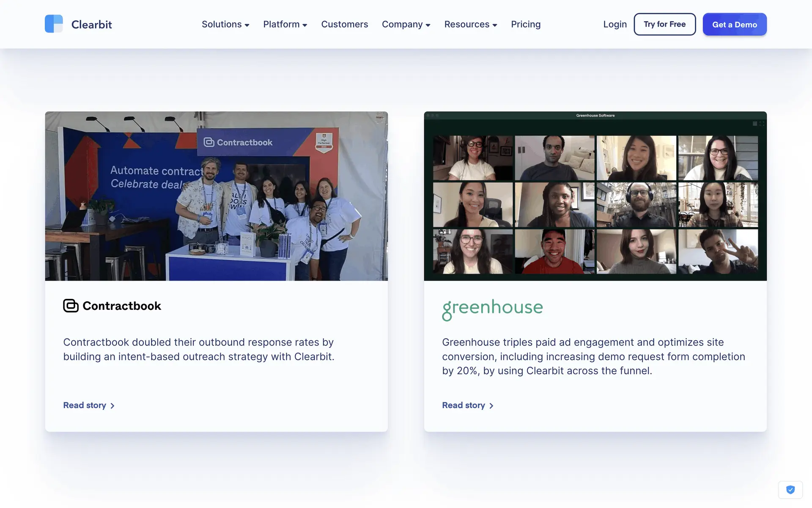Open the Pricing page
The height and width of the screenshot is (508, 812).
coord(525,25)
